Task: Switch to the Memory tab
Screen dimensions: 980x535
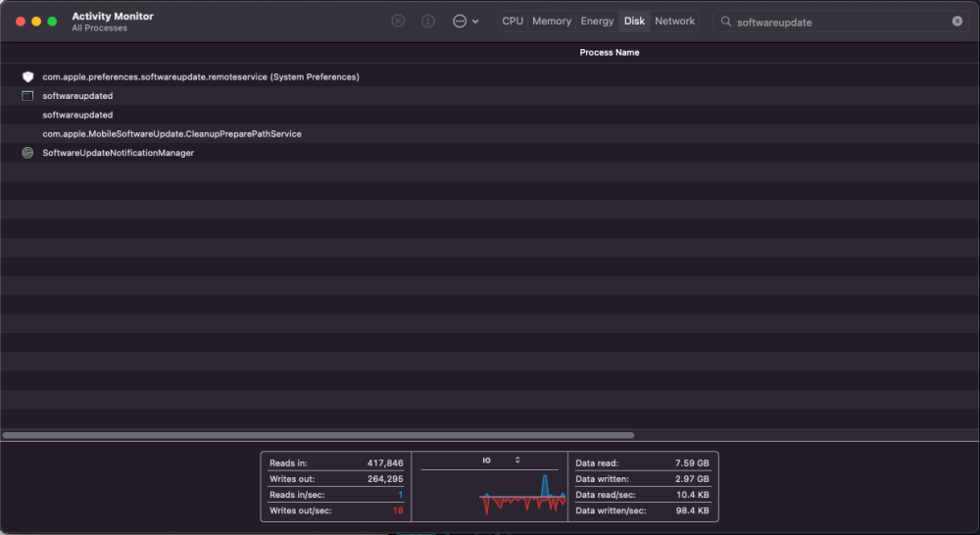Action: [x=551, y=22]
